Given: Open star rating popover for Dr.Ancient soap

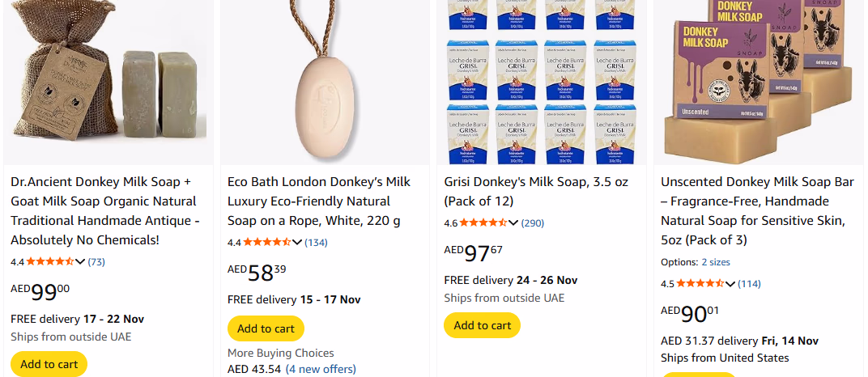Looking at the screenshot, I should [50, 261].
